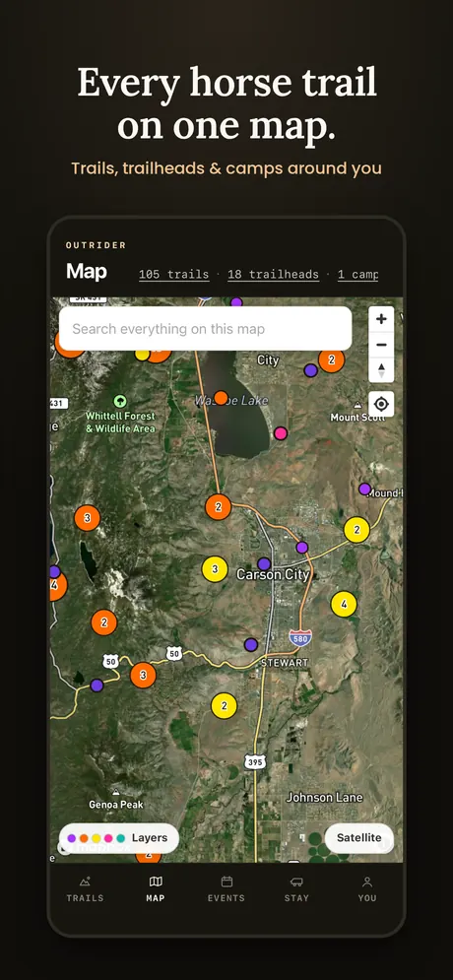Tap the Interstate 580 shield
This screenshot has height=980, width=453.
point(300,637)
